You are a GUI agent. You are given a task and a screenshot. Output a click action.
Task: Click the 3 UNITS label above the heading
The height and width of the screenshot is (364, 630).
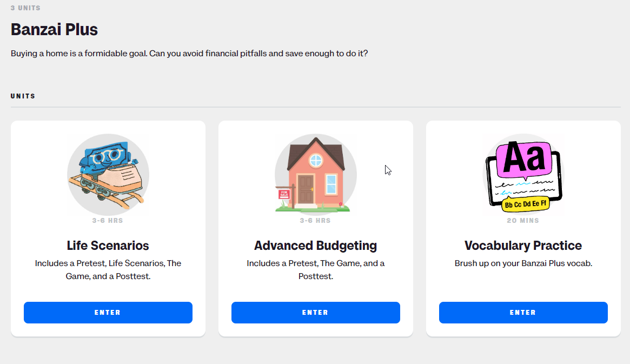coord(25,8)
